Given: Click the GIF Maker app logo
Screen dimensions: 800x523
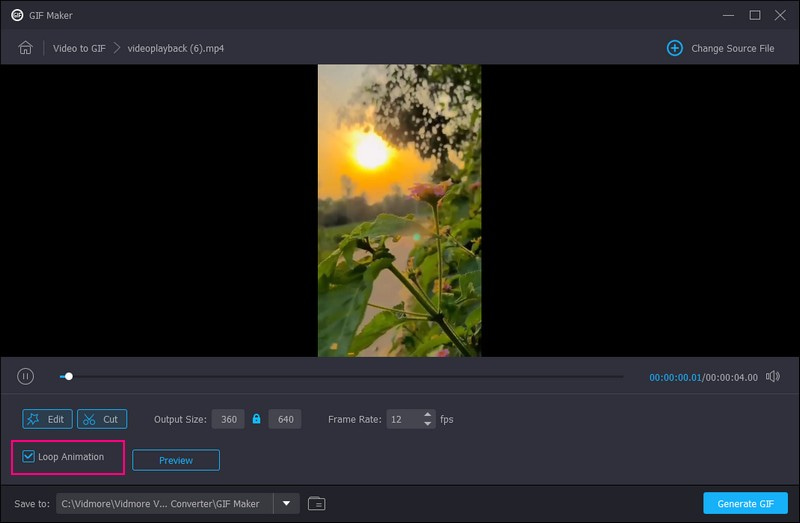Looking at the screenshot, I should click(17, 15).
